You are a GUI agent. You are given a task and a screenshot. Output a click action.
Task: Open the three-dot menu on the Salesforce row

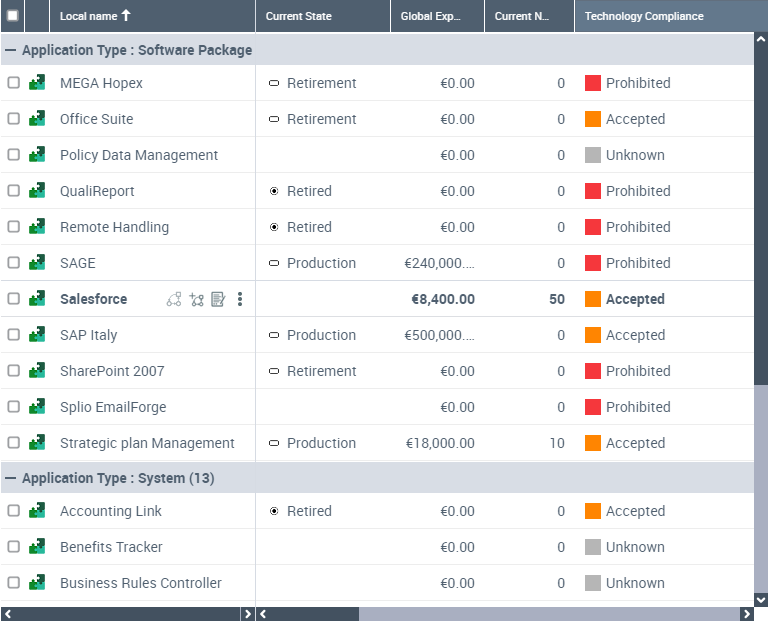[x=240, y=299]
